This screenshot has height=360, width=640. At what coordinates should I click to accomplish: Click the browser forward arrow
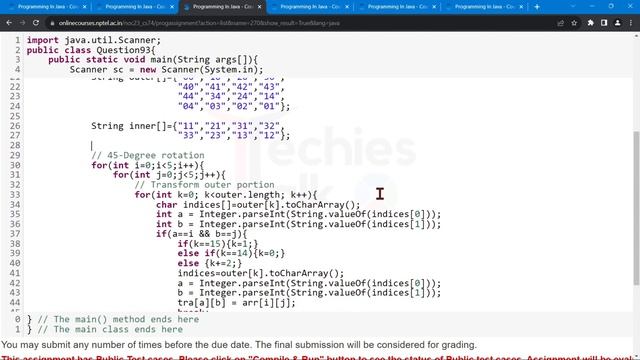click(x=22, y=23)
